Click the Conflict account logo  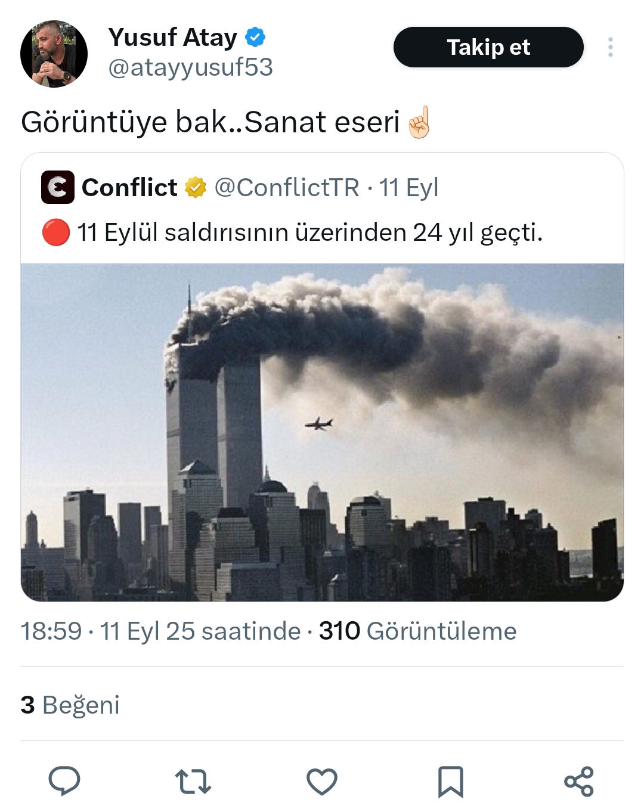[58, 187]
